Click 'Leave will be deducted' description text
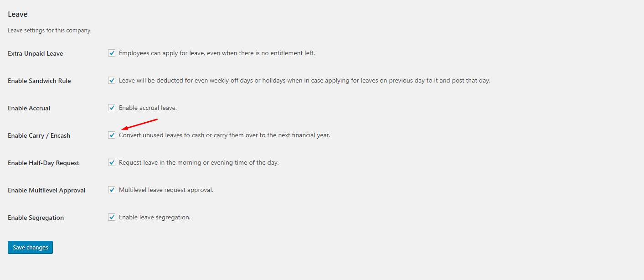This screenshot has height=280, width=644. coord(304,80)
